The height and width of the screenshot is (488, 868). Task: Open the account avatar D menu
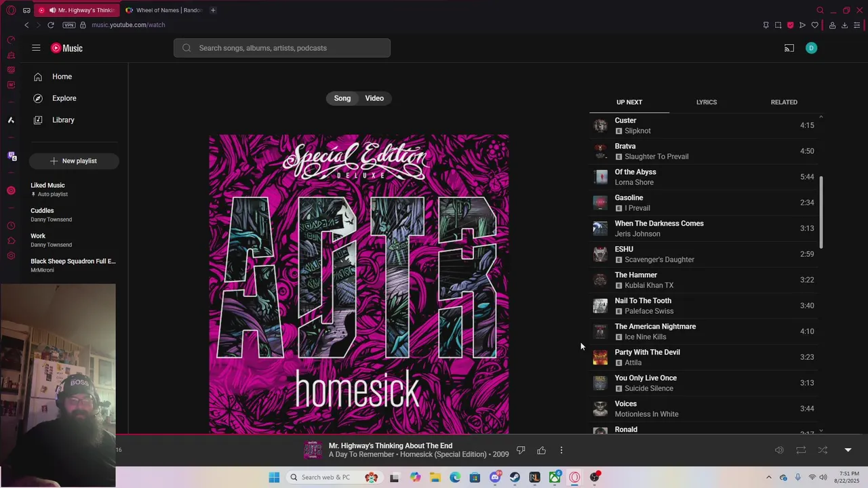coord(811,48)
